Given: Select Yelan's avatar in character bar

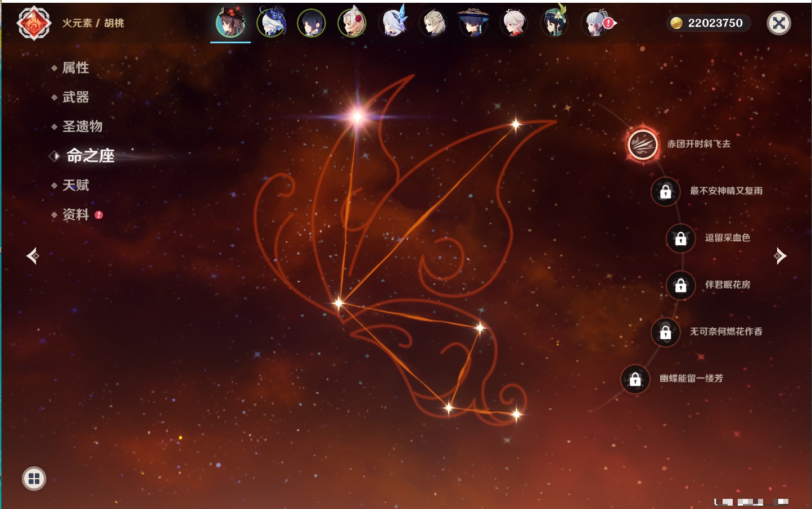Looking at the screenshot, I should click(312, 23).
